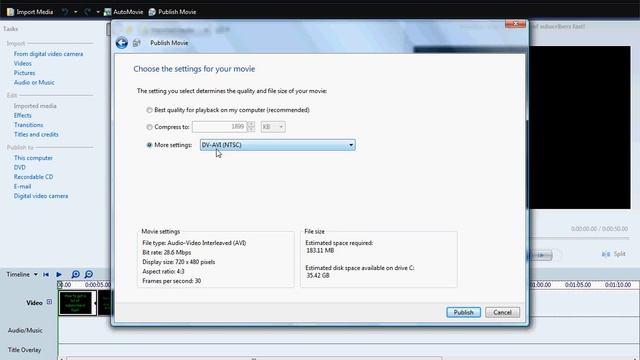Select the More settings radio button
This screenshot has width=640, height=360.
149,145
